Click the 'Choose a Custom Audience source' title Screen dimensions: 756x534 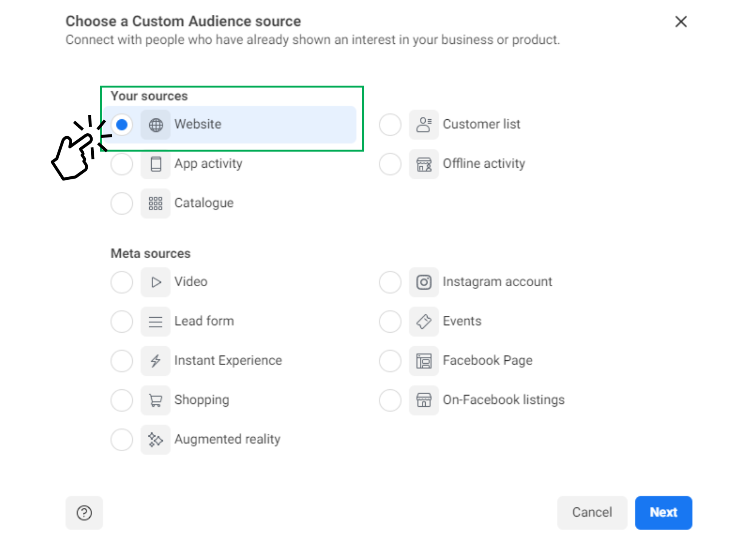coord(183,21)
